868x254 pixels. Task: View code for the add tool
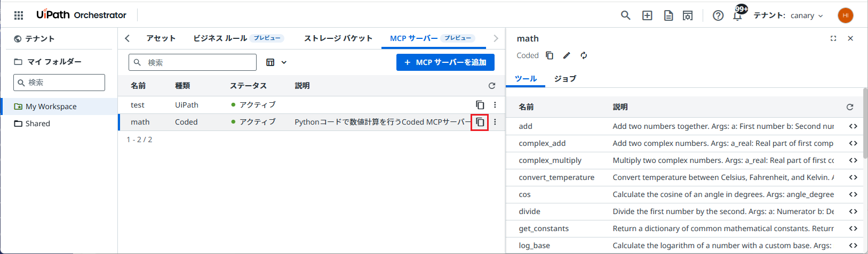pos(853,126)
